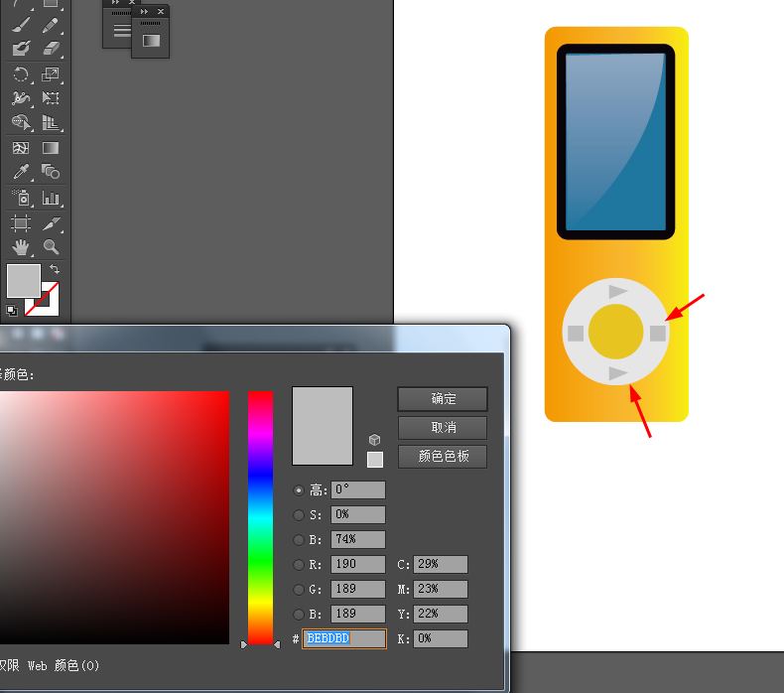Swap fill and stroke colors
This screenshot has width=784, height=693.
coord(55,269)
